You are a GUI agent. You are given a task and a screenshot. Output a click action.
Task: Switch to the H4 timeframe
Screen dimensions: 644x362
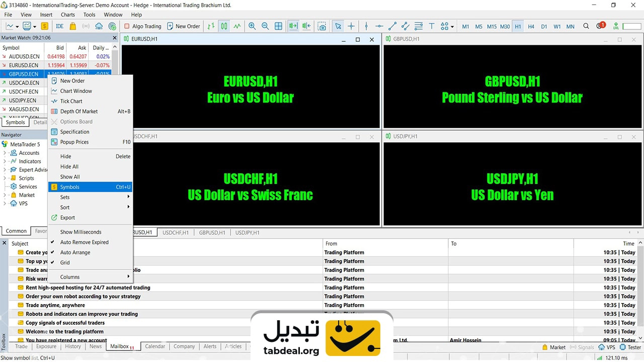(x=531, y=27)
